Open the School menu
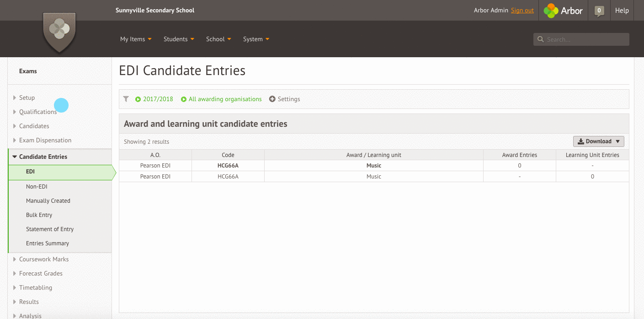 click(218, 39)
